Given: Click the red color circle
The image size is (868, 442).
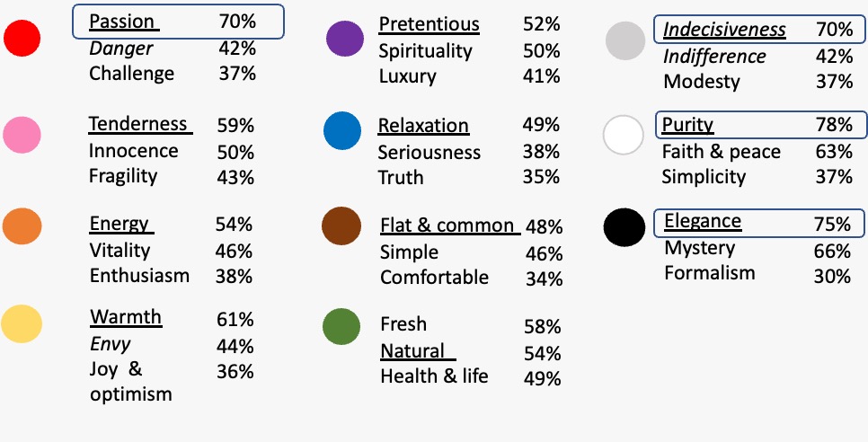Looking at the screenshot, I should tap(22, 38).
